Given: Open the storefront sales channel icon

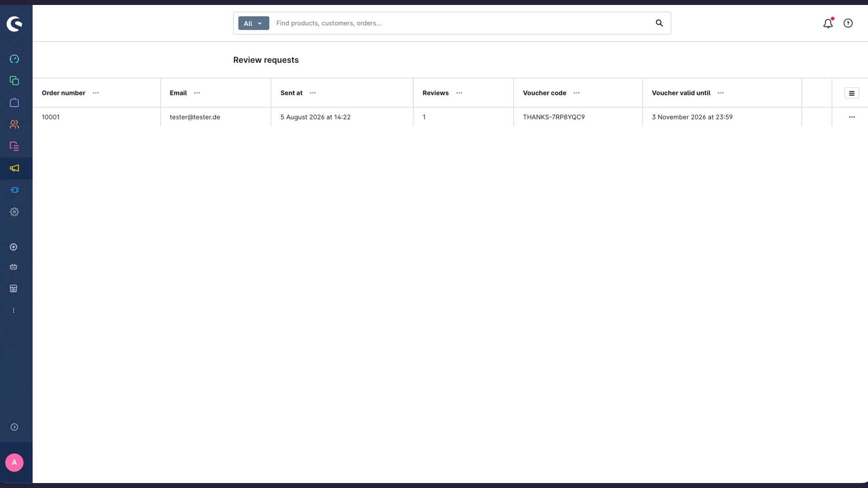Looking at the screenshot, I should 14,289.
